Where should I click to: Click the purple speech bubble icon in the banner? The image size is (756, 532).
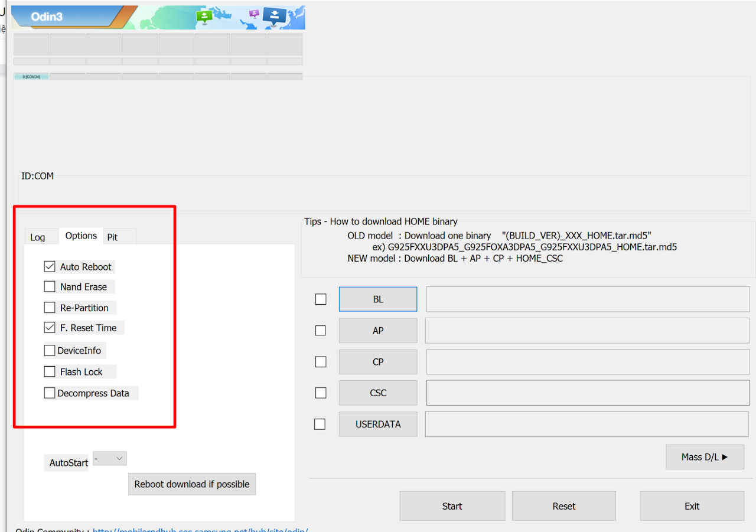(254, 13)
